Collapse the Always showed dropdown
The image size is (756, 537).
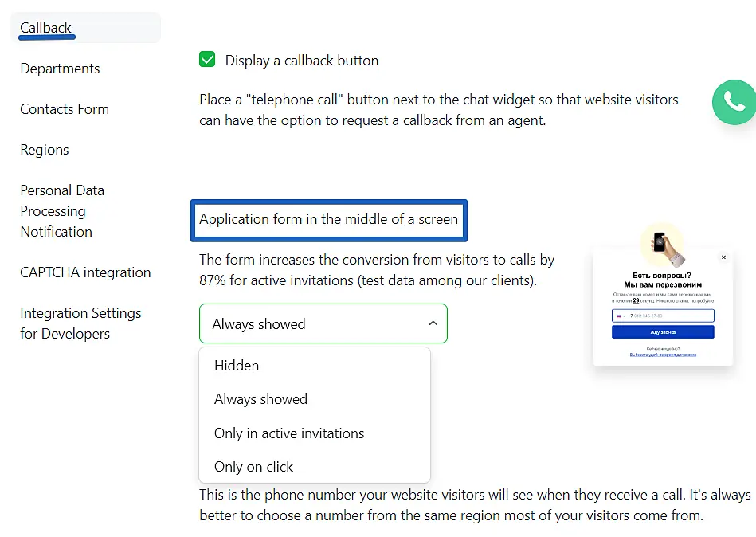click(323, 323)
